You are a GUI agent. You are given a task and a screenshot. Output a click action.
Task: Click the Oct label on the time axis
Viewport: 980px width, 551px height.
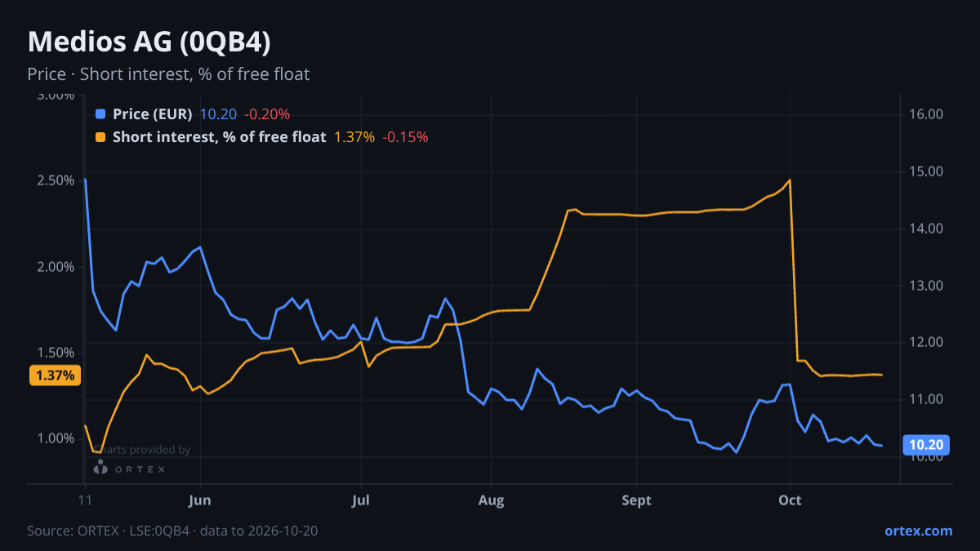pos(790,500)
